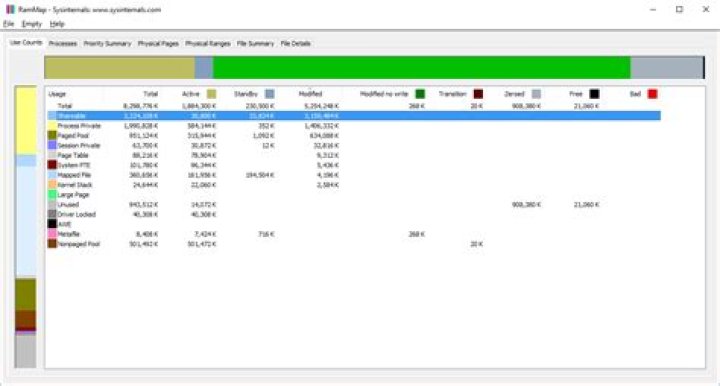Viewport: 720px width, 386px height.
Task: Click the Standby column color swatch
Action: 270,94
